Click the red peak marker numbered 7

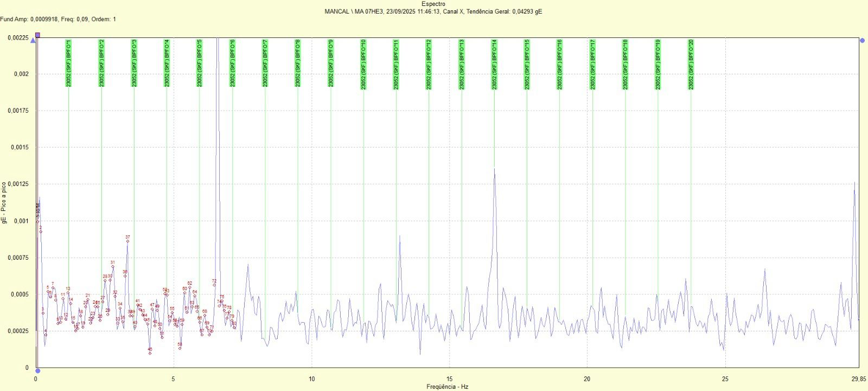[x=53, y=288]
